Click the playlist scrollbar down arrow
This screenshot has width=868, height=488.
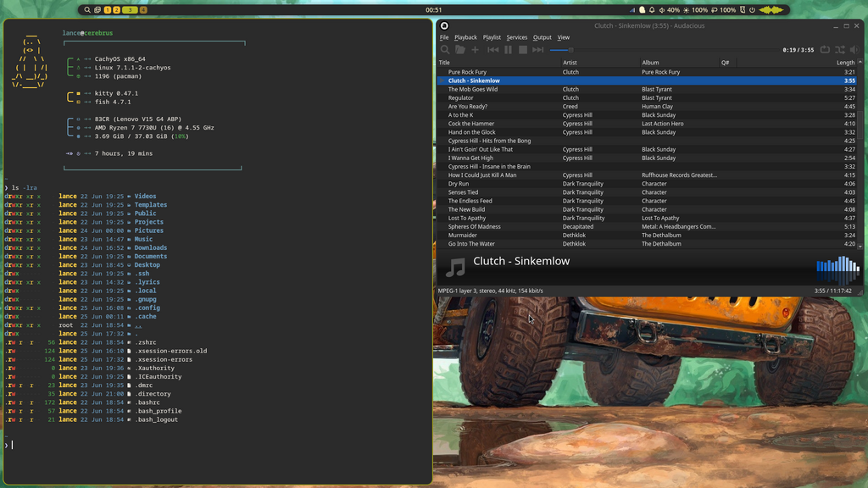point(860,246)
